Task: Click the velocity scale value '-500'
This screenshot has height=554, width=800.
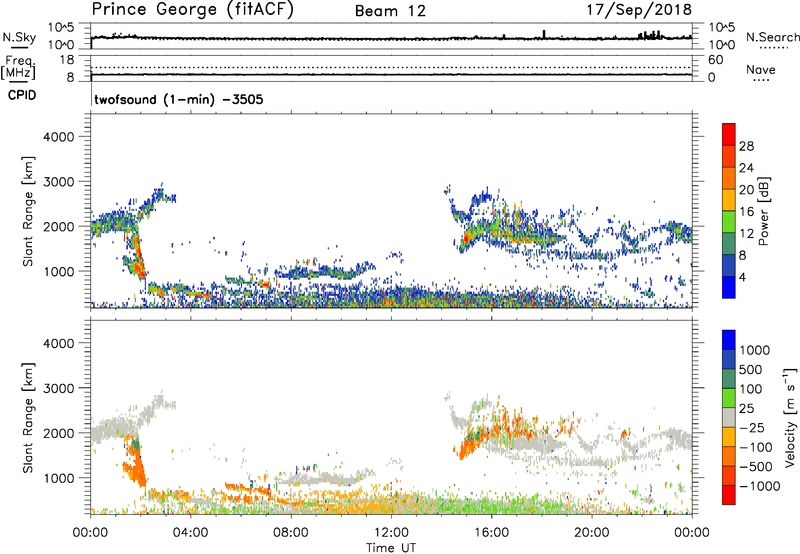Action: click(x=756, y=466)
